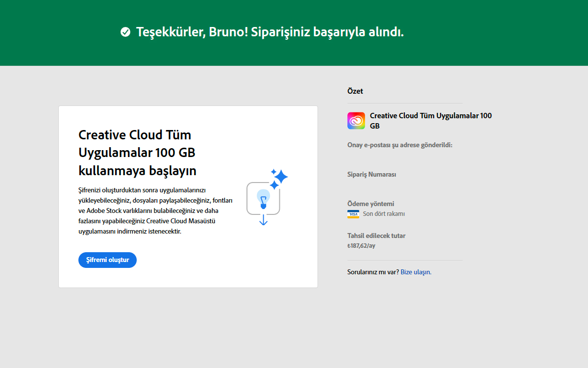Image resolution: width=588 pixels, height=368 pixels.
Task: Open the Bize ulaşın link
Action: pyautogui.click(x=416, y=272)
